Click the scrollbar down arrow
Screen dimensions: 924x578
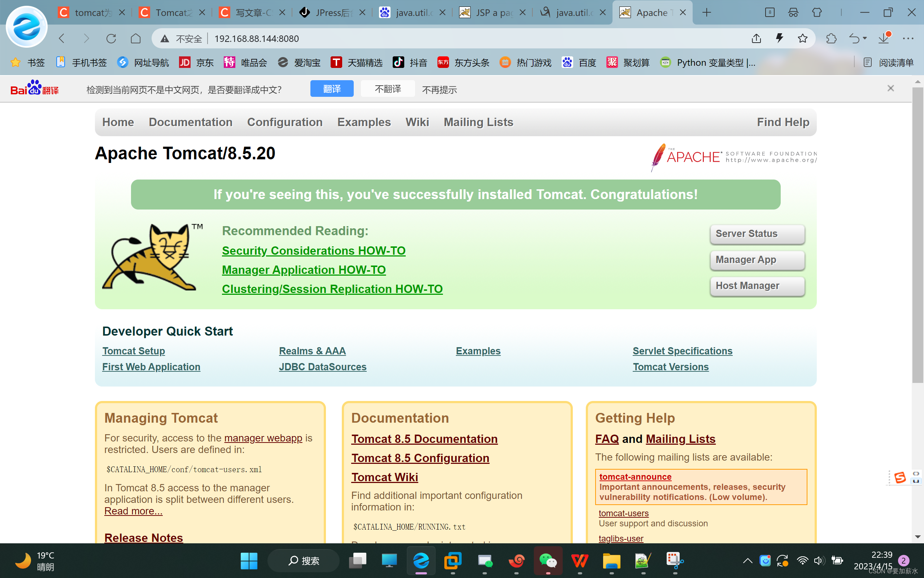coord(918,537)
